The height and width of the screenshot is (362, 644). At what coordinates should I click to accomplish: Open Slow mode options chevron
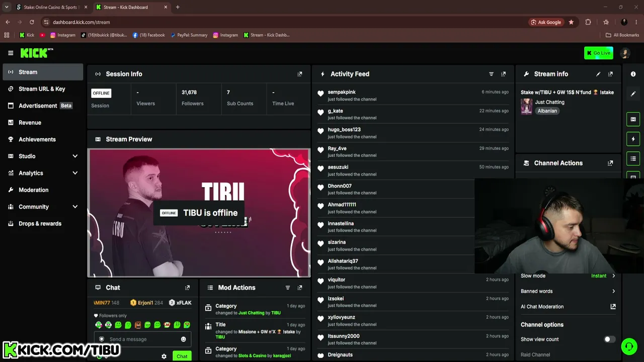point(613,276)
